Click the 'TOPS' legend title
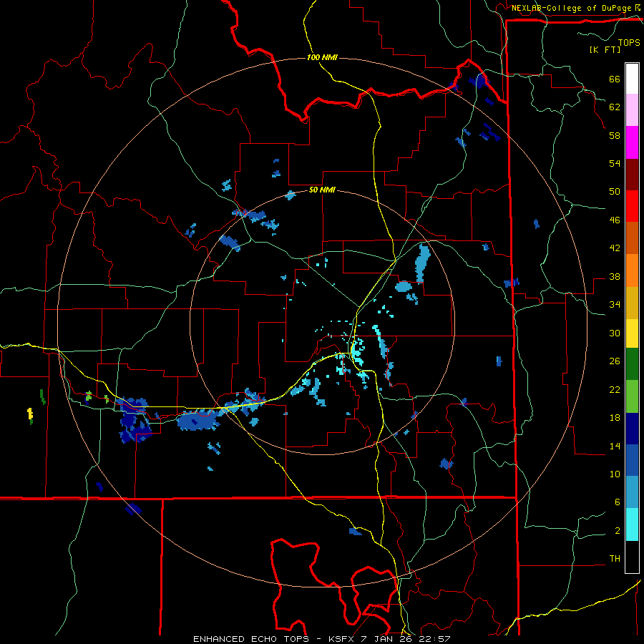The height and width of the screenshot is (644, 644). (629, 42)
